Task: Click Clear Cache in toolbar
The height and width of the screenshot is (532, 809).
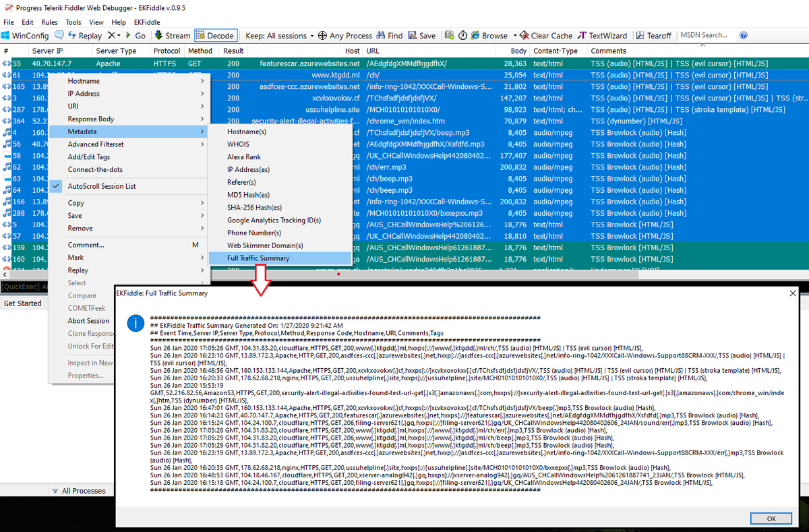Action: 546,36
